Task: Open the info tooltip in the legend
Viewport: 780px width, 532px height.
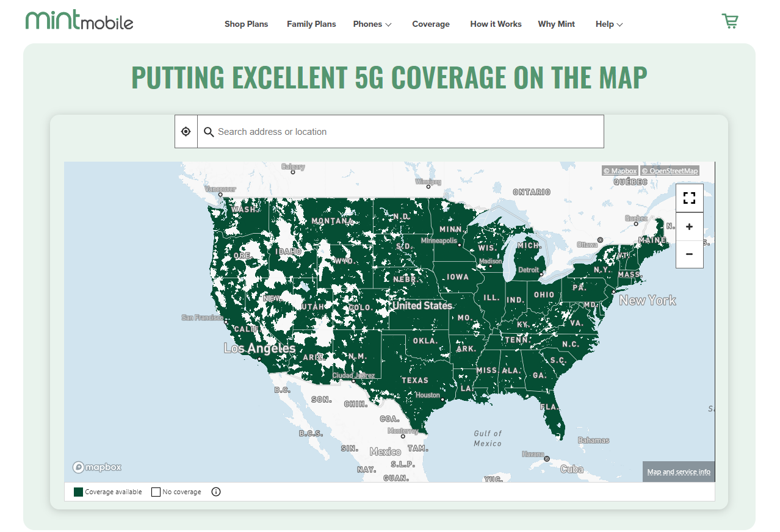Action: click(215, 491)
